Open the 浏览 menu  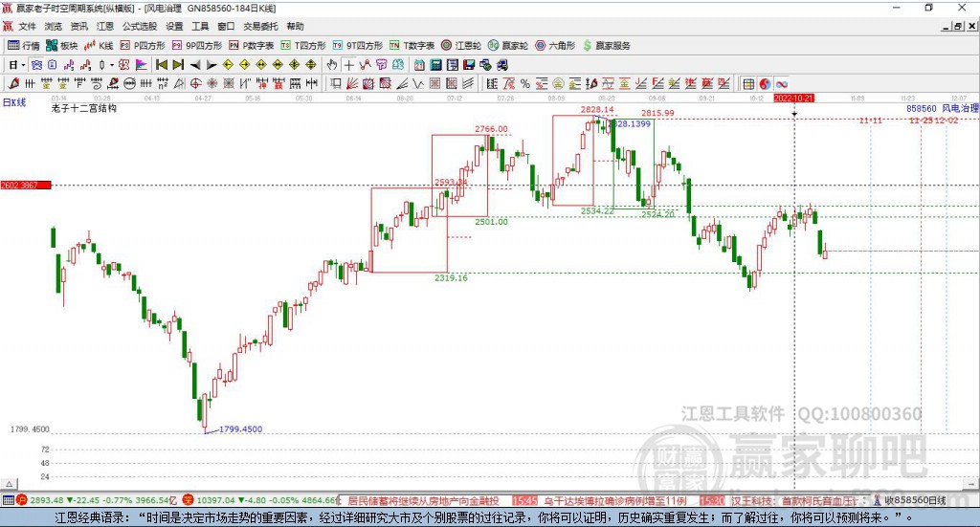pyautogui.click(x=54, y=26)
